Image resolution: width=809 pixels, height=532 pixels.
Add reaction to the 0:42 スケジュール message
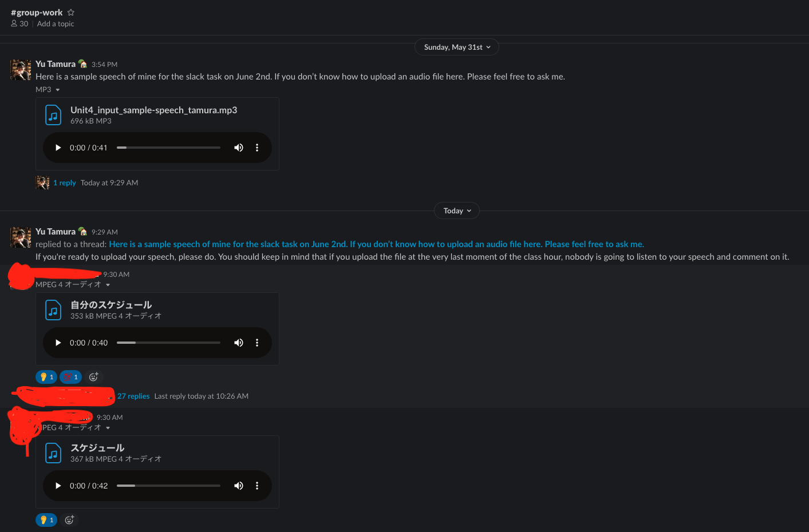(69, 520)
